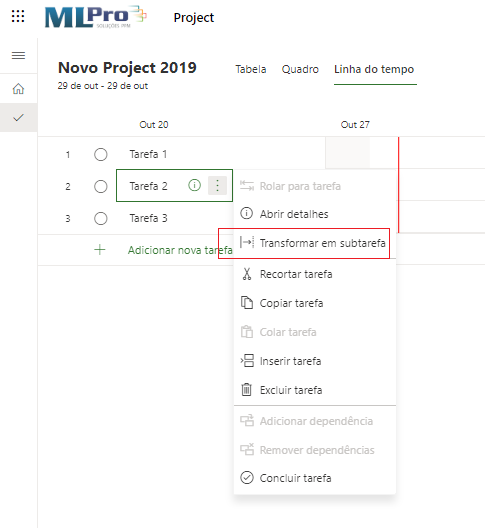
Task: Switch to the Tabela view
Action: pos(251,69)
